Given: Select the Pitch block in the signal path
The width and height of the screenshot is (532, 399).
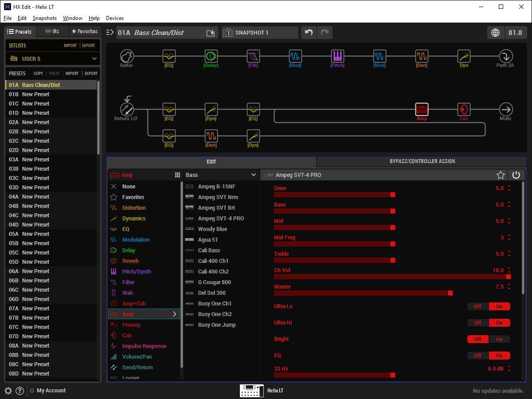Looking at the screenshot, I should click(337, 56).
